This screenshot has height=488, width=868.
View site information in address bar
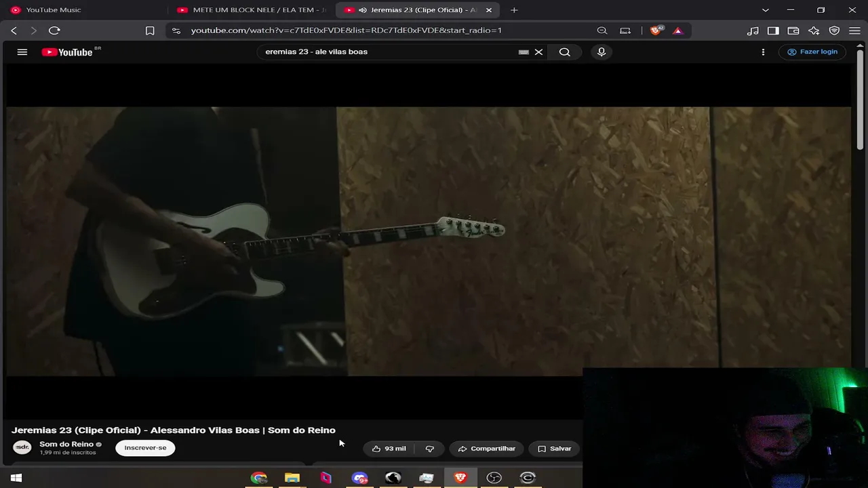(x=176, y=30)
